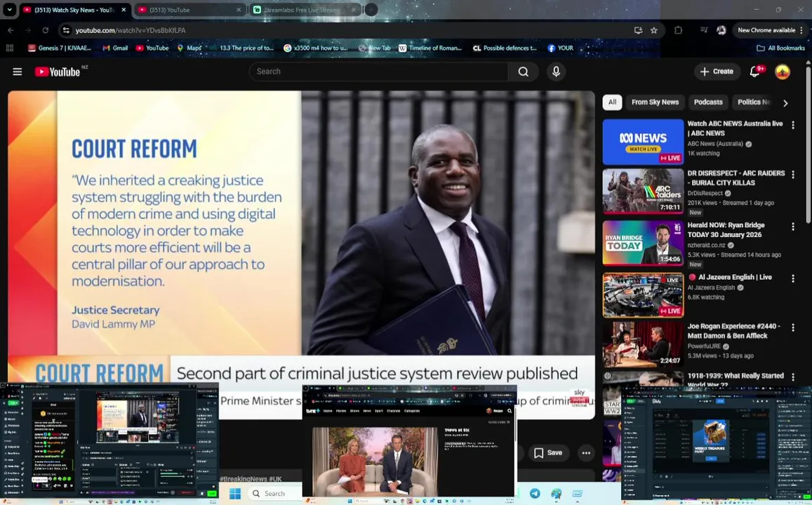
Task: Open the Possible defences bookmark
Action: pos(505,48)
